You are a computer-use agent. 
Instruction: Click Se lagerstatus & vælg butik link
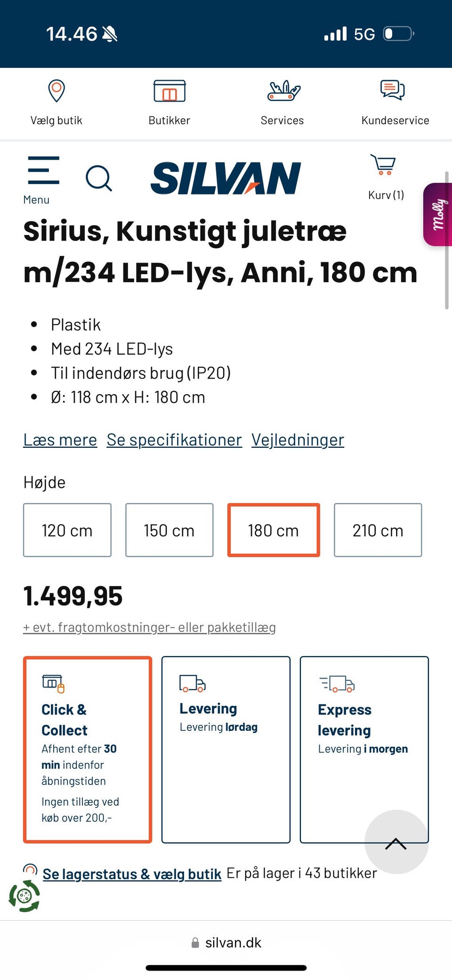click(132, 874)
